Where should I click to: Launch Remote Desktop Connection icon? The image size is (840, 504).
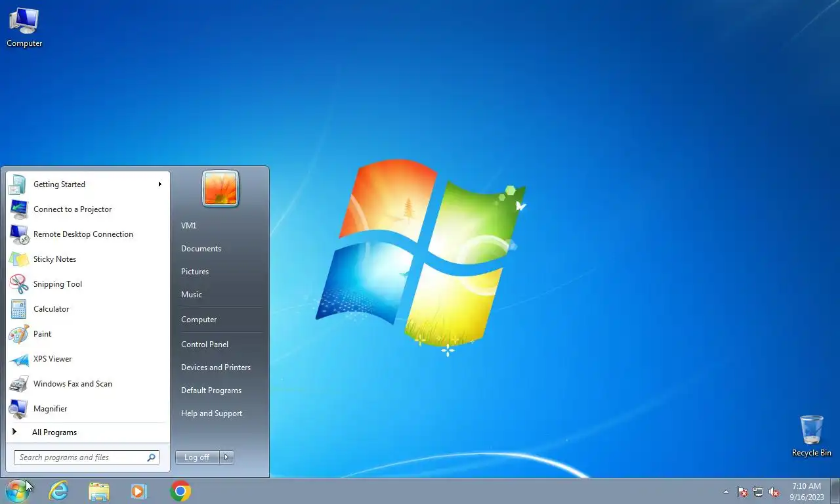[18, 234]
